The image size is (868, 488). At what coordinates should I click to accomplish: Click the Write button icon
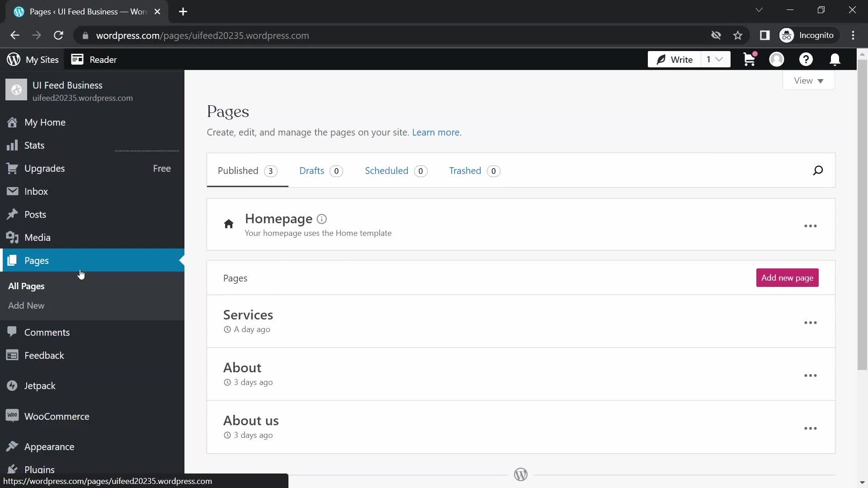click(x=661, y=59)
